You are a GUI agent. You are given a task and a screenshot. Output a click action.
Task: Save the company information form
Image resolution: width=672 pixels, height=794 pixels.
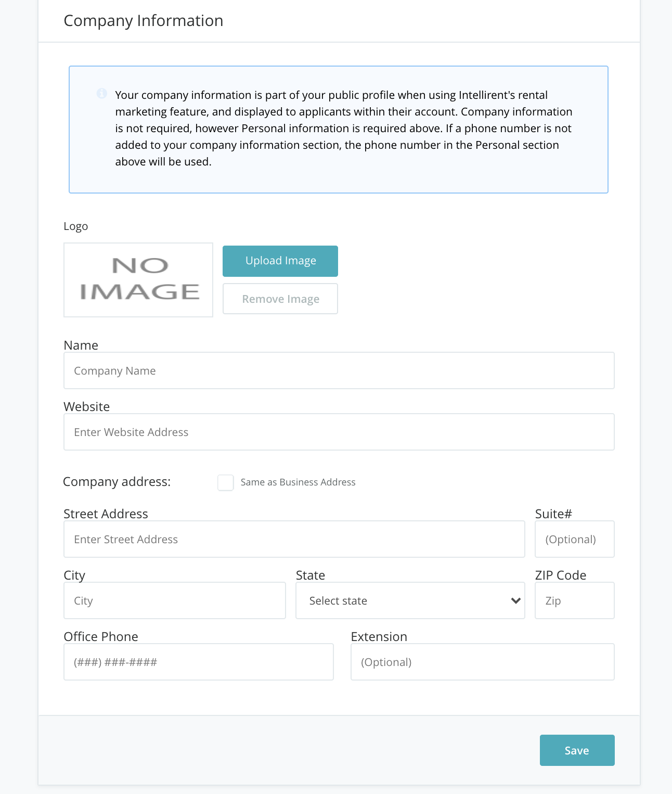coord(577,750)
